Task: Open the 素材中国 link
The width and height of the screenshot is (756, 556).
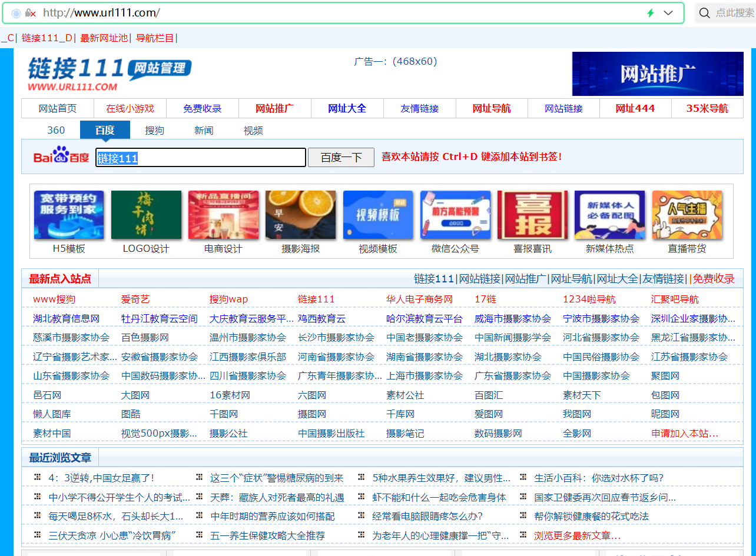Action: 52,433
